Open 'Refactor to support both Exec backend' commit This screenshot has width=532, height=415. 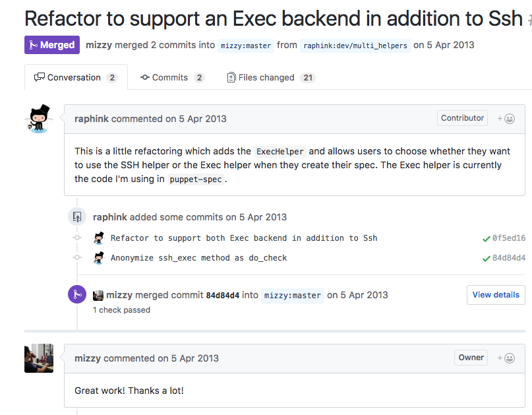coord(244,238)
